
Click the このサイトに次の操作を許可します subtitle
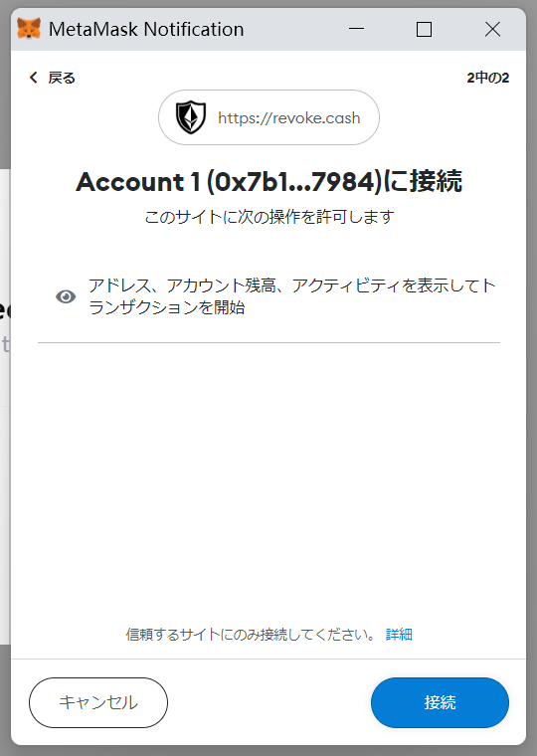(268, 217)
